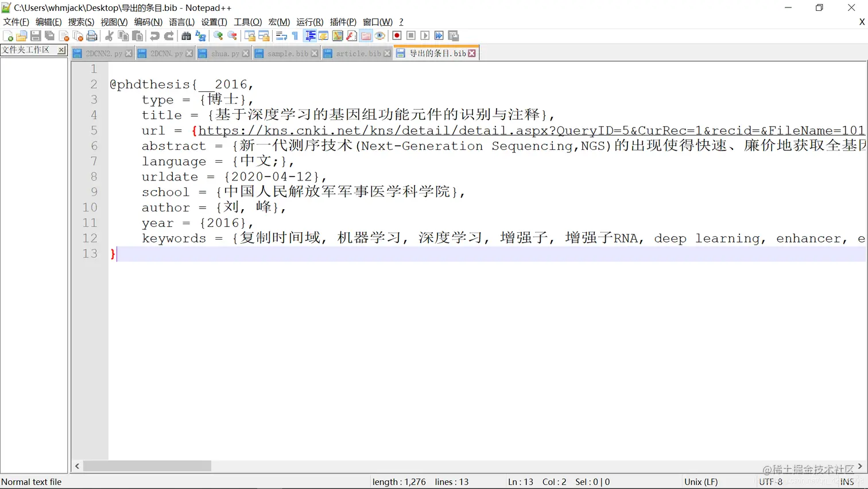Click the User defined language icon
868x489 pixels.
tap(324, 36)
